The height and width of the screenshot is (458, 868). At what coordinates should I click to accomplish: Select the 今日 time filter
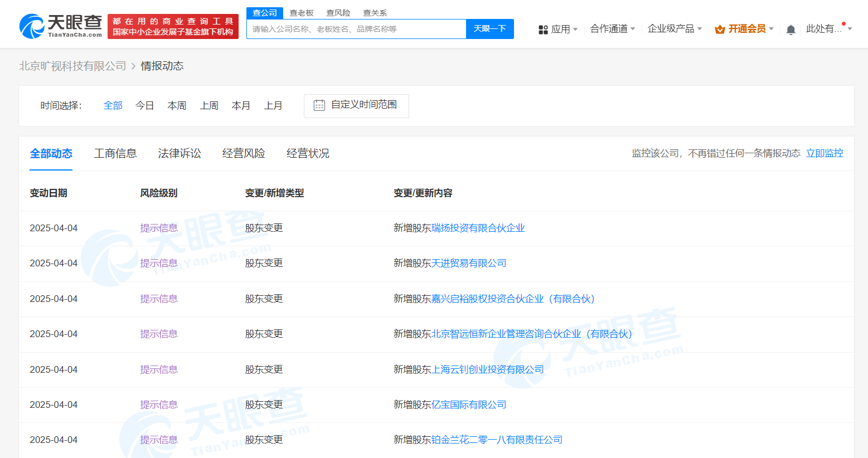pyautogui.click(x=145, y=105)
